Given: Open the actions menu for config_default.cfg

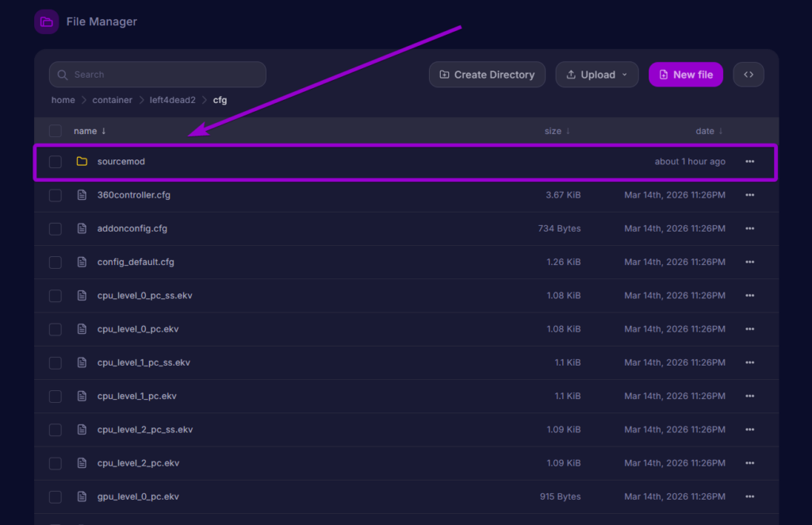Looking at the screenshot, I should pos(749,262).
